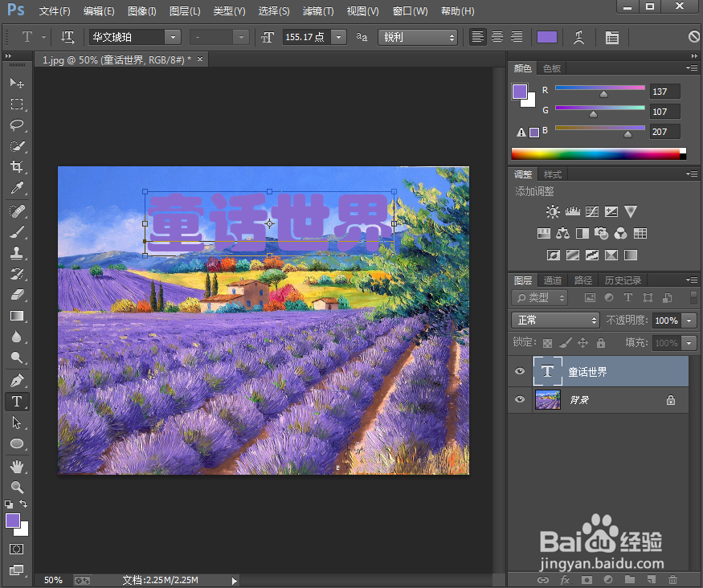Select the Lasso tool
Screen dimensions: 703x588
pos(17,125)
